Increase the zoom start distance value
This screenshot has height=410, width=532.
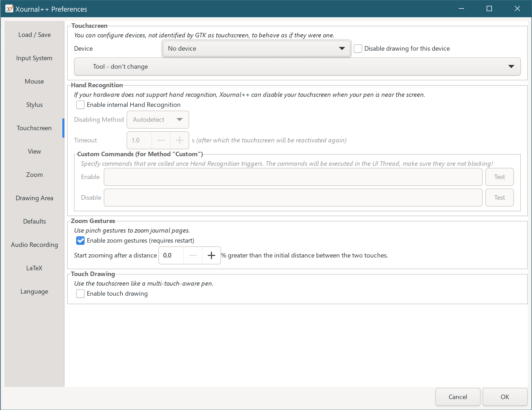pyautogui.click(x=211, y=255)
